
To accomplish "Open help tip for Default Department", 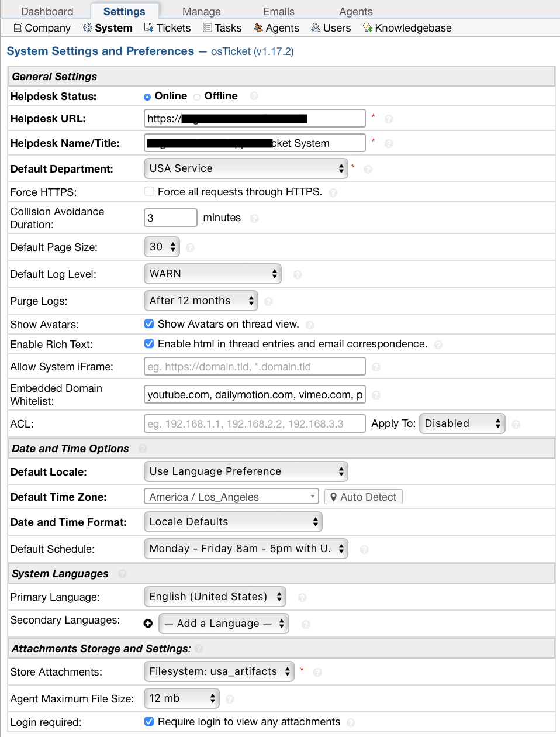I will (368, 170).
